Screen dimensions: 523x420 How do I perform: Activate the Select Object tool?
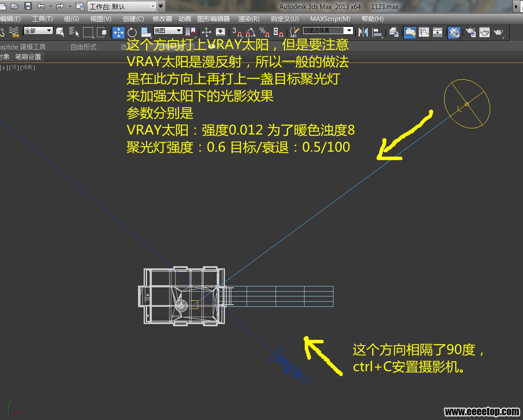click(61, 32)
